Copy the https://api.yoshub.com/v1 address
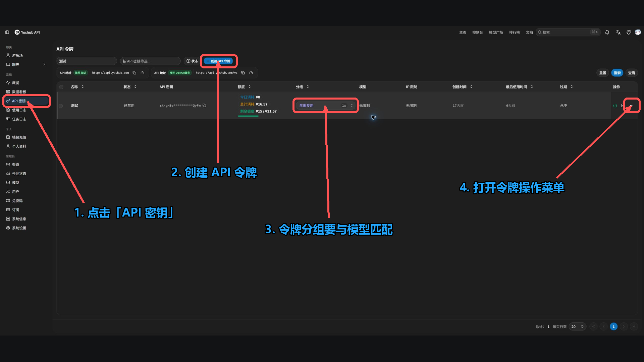Viewport: 644px width, 362px height. click(x=243, y=73)
